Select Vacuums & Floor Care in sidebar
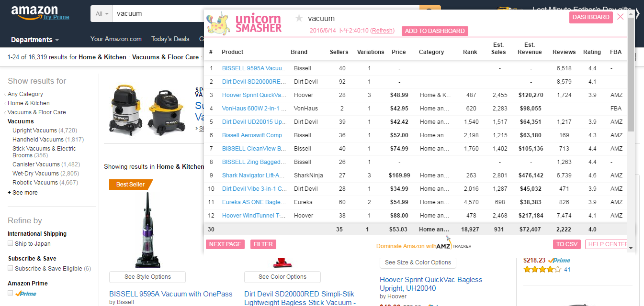This screenshot has height=306, width=644. 37,112
